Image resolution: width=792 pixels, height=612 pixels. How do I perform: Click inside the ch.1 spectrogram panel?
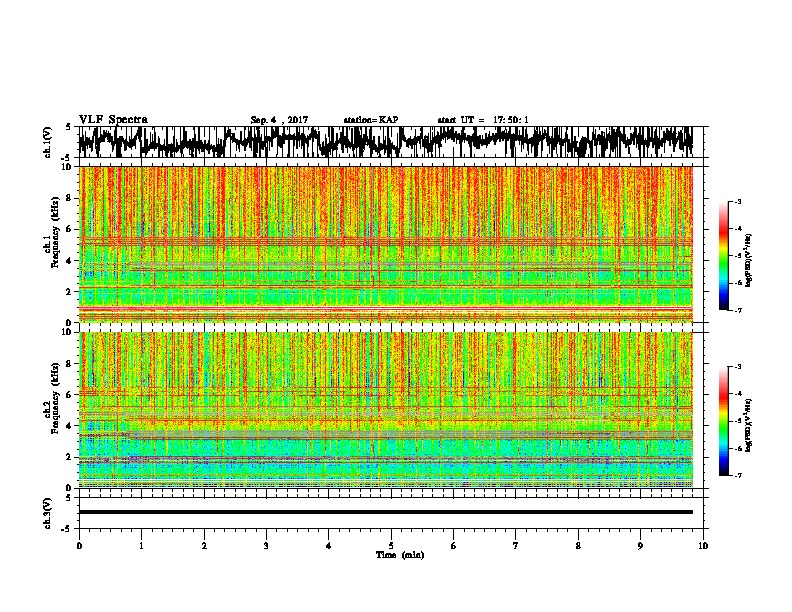pos(386,244)
